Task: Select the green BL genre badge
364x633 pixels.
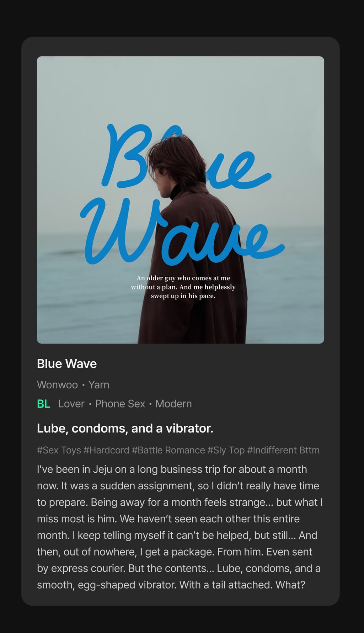Action: (43, 404)
